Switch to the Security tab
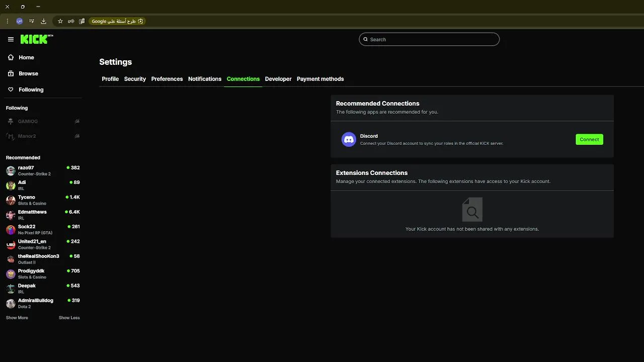The width and height of the screenshot is (644, 362). pyautogui.click(x=135, y=79)
